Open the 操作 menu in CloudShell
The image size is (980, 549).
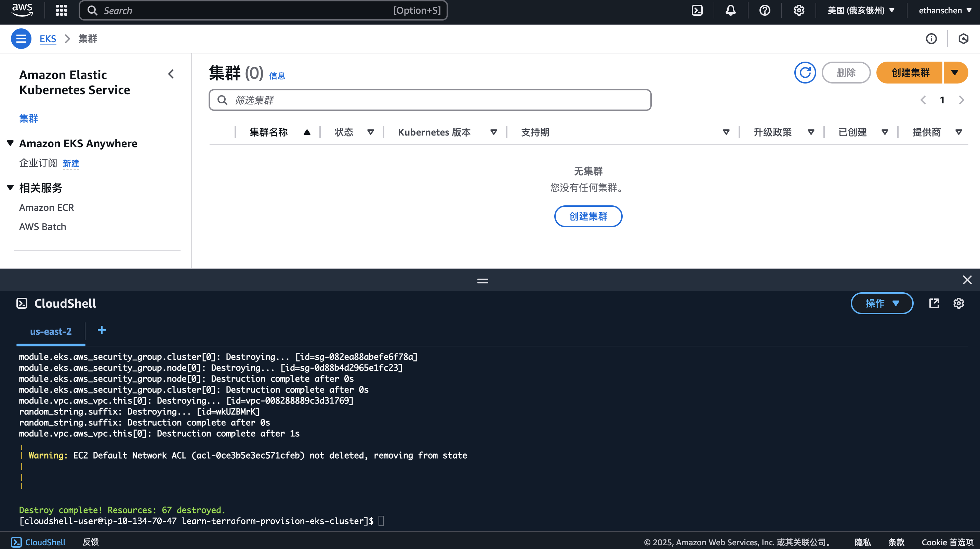click(x=882, y=304)
